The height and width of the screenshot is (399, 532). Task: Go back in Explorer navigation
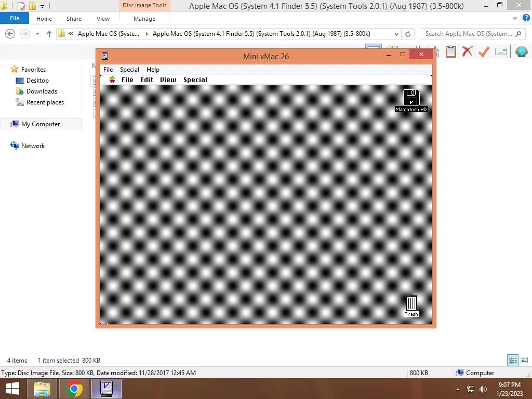tap(10, 34)
